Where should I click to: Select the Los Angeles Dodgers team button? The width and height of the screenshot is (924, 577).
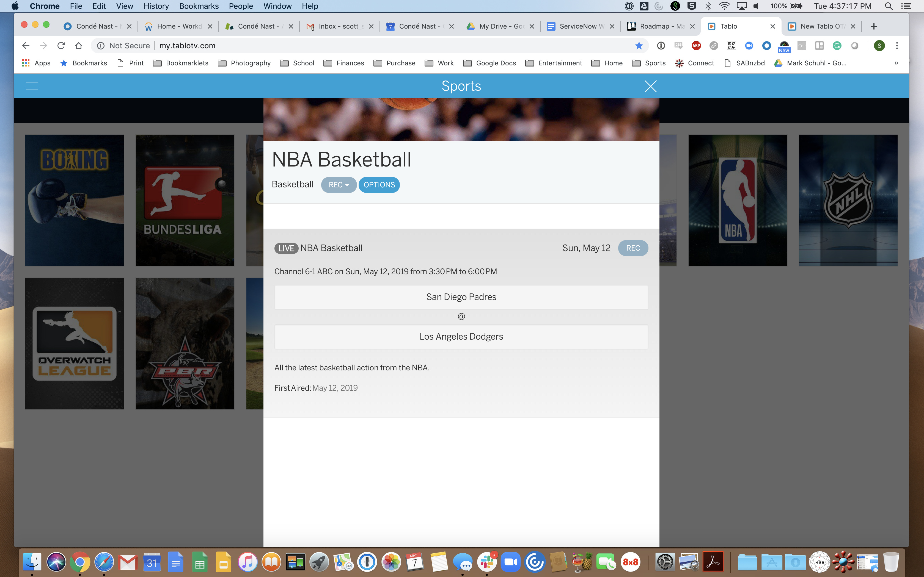coord(461,337)
